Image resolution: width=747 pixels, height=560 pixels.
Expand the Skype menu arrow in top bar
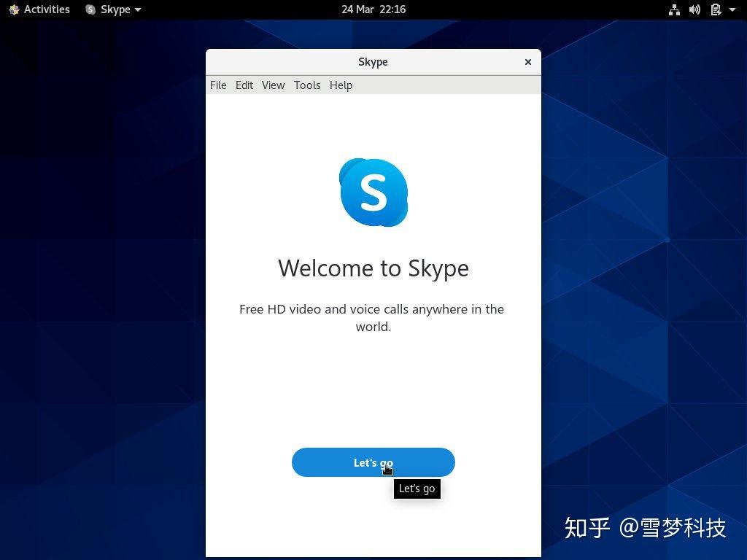pos(136,9)
